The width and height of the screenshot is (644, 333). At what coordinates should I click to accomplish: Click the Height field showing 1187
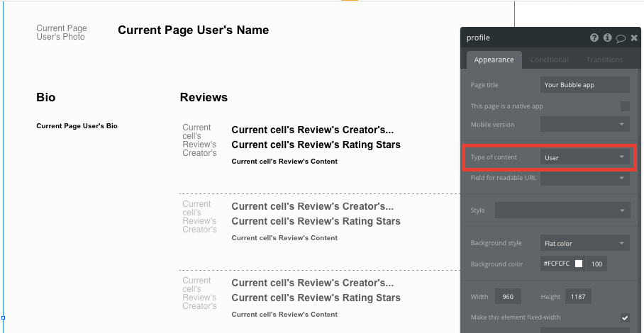pyautogui.click(x=578, y=296)
